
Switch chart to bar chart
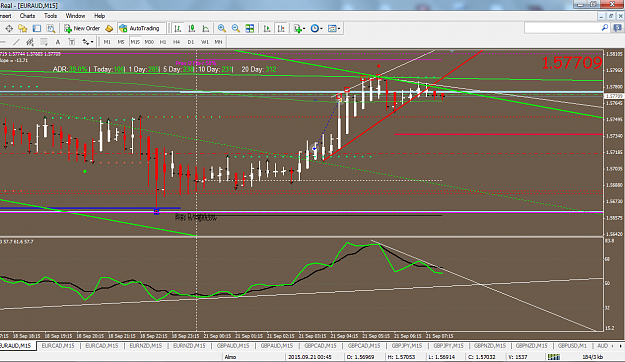(x=178, y=28)
